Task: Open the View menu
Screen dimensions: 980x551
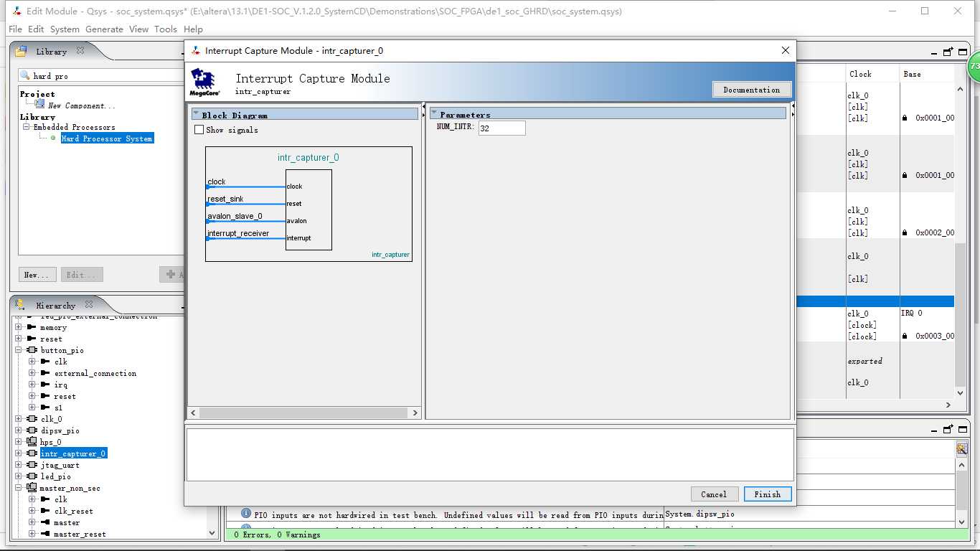Action: pyautogui.click(x=138, y=29)
